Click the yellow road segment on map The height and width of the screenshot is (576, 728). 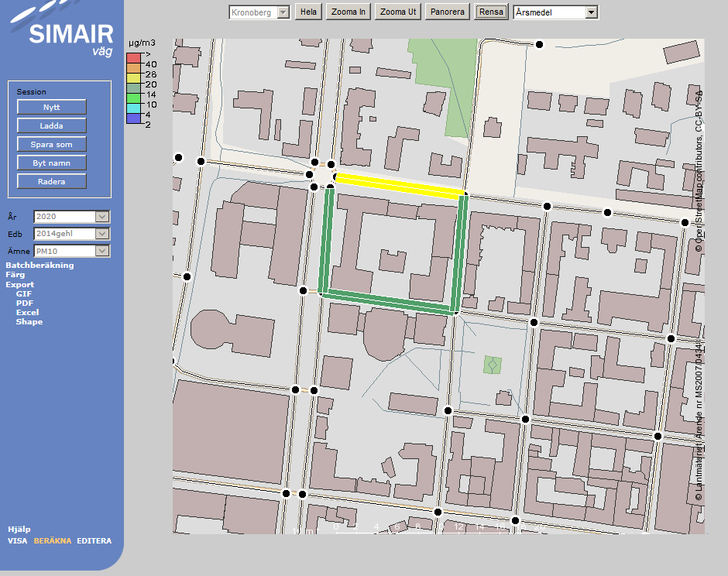[x=400, y=186]
